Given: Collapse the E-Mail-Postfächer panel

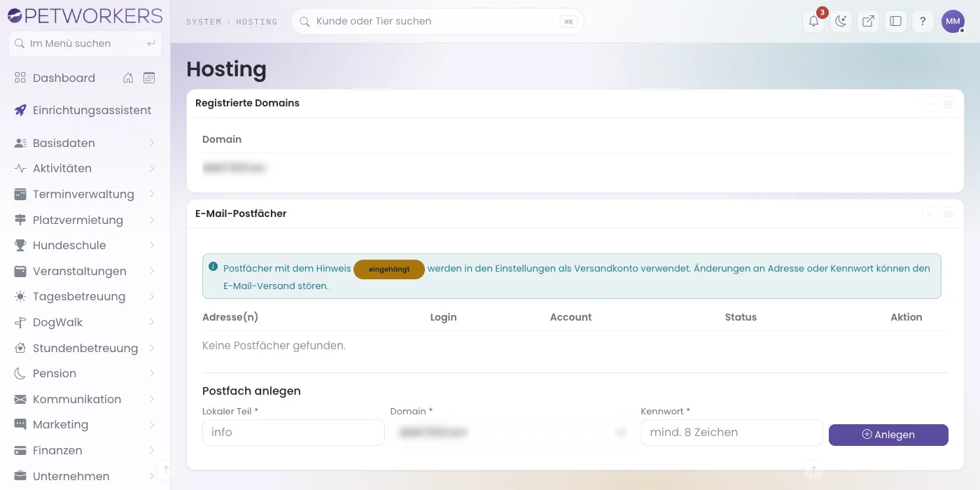Looking at the screenshot, I should click(930, 214).
